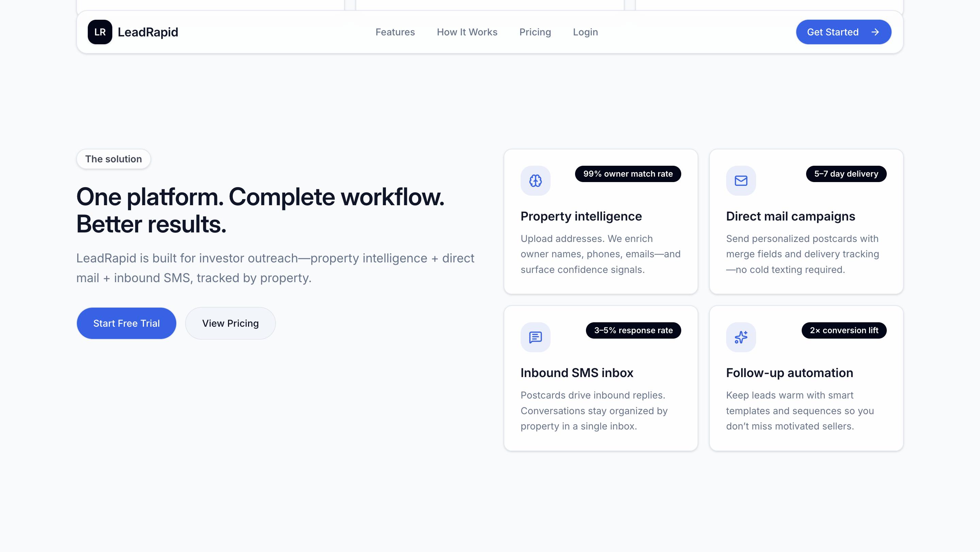The width and height of the screenshot is (980, 552).
Task: Click the sparkles icon for Follow-up automation
Action: [741, 337]
